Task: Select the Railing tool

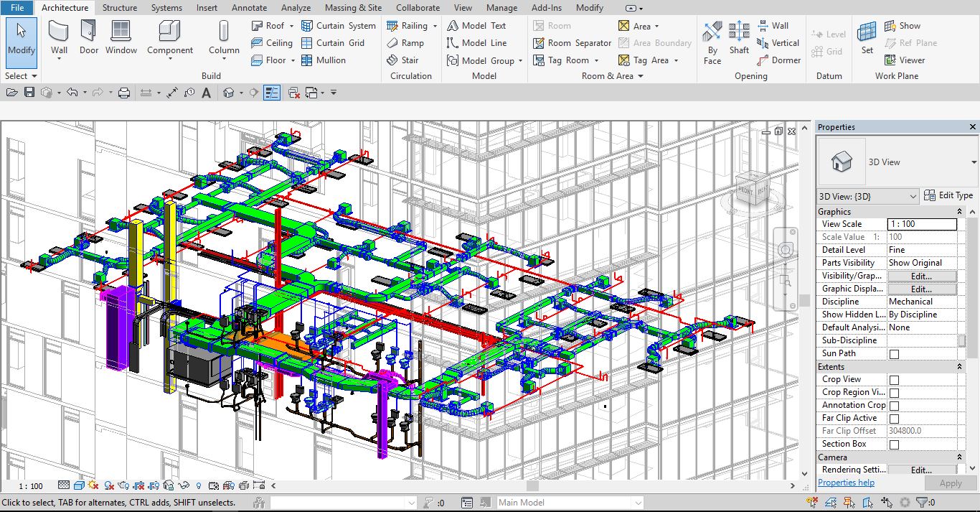Action: (x=412, y=25)
